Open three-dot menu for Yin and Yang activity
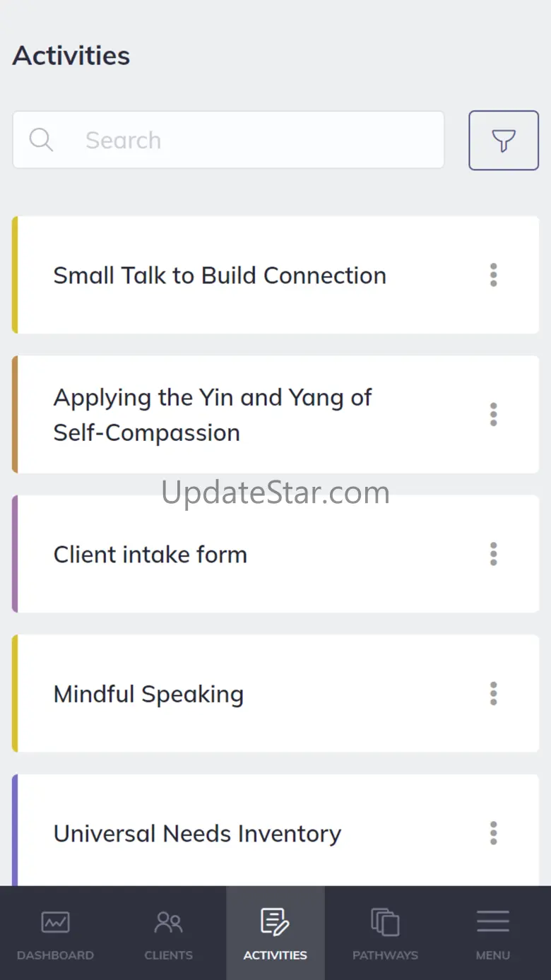 point(494,414)
